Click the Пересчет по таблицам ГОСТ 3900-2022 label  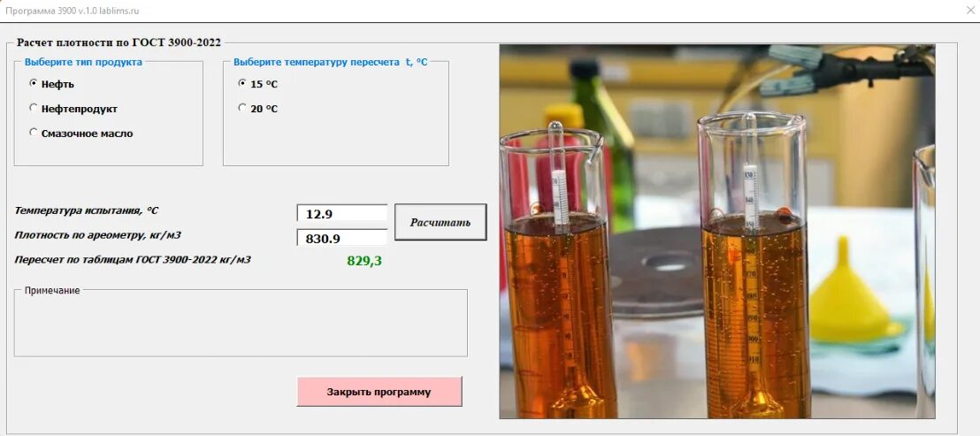133,259
